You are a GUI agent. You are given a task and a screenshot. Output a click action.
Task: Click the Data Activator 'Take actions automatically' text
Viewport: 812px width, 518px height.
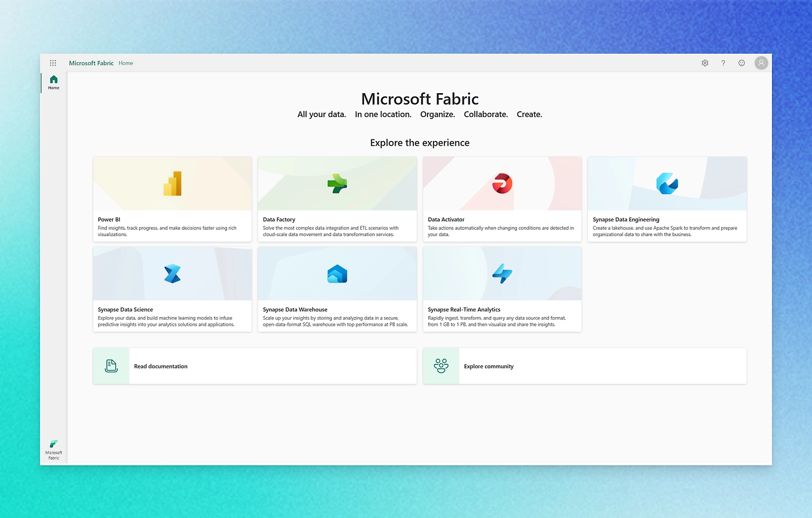[x=501, y=231]
